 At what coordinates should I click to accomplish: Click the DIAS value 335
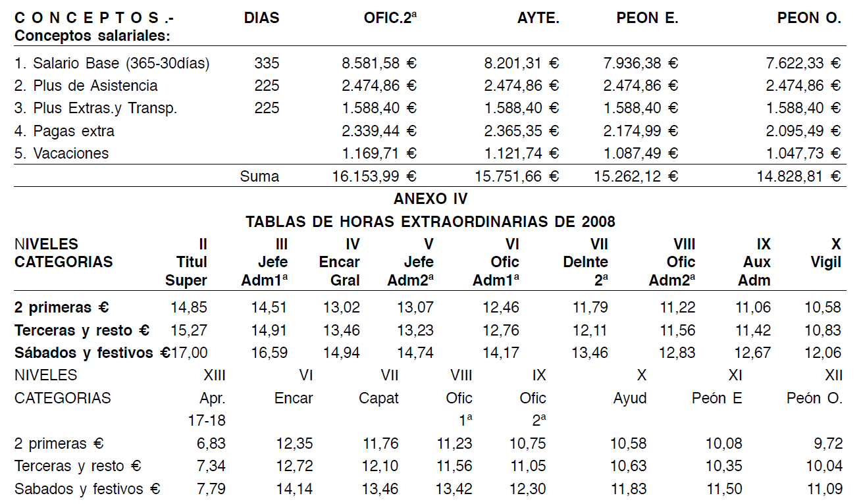coord(267,63)
